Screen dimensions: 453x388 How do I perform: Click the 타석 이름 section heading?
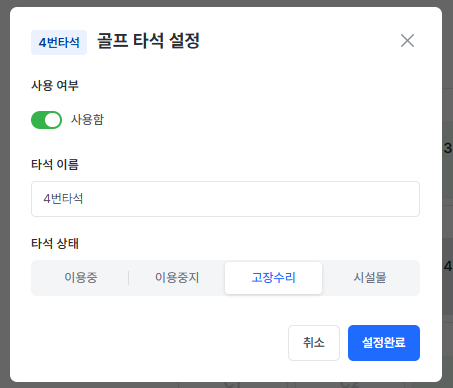coord(55,165)
